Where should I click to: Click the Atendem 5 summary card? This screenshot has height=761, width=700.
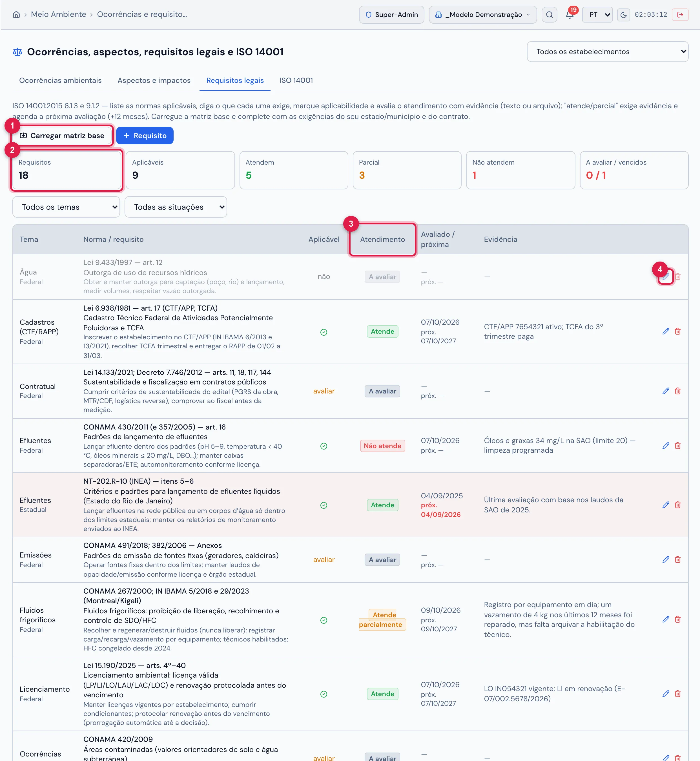[x=294, y=170]
